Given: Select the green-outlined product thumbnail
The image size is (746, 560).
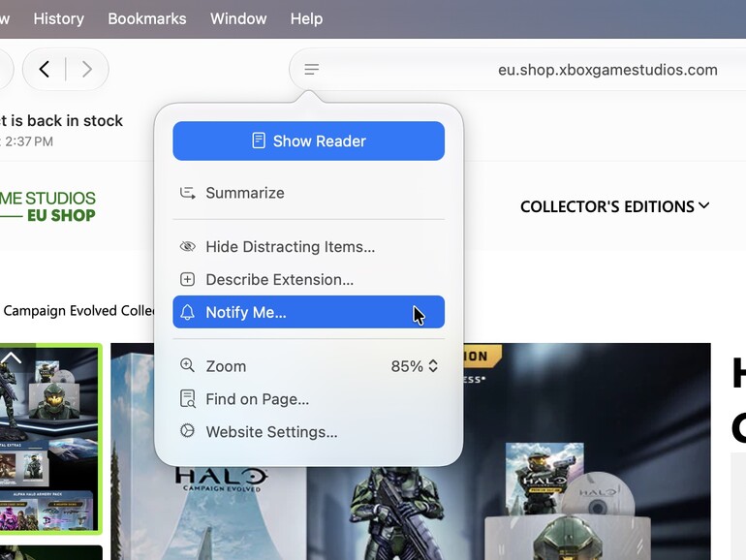Looking at the screenshot, I should 50,438.
